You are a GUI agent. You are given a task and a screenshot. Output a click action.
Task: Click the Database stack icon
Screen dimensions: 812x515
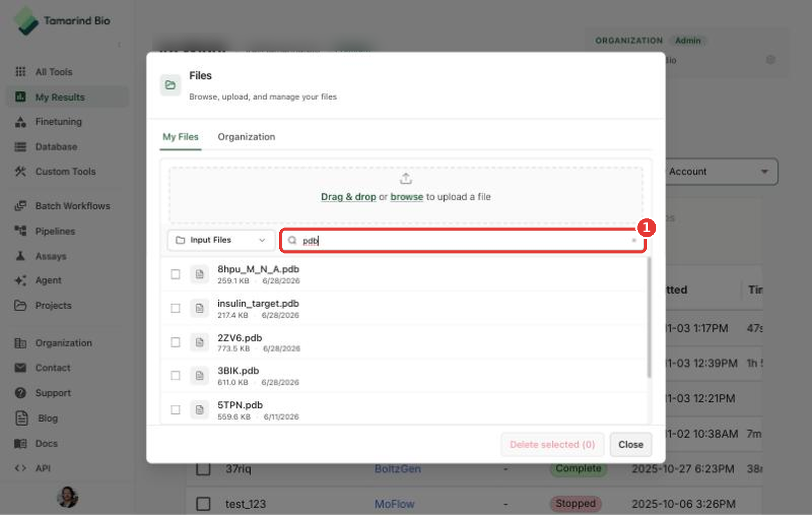point(20,147)
